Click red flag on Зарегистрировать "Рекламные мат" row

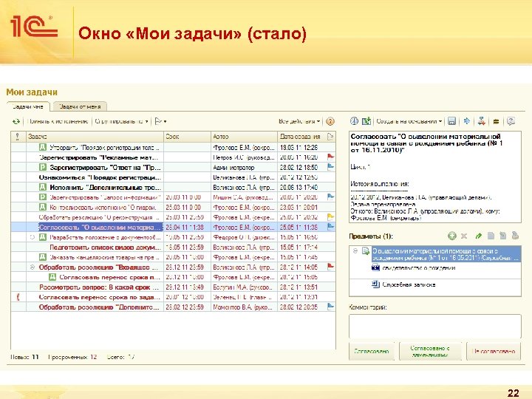[330, 157]
